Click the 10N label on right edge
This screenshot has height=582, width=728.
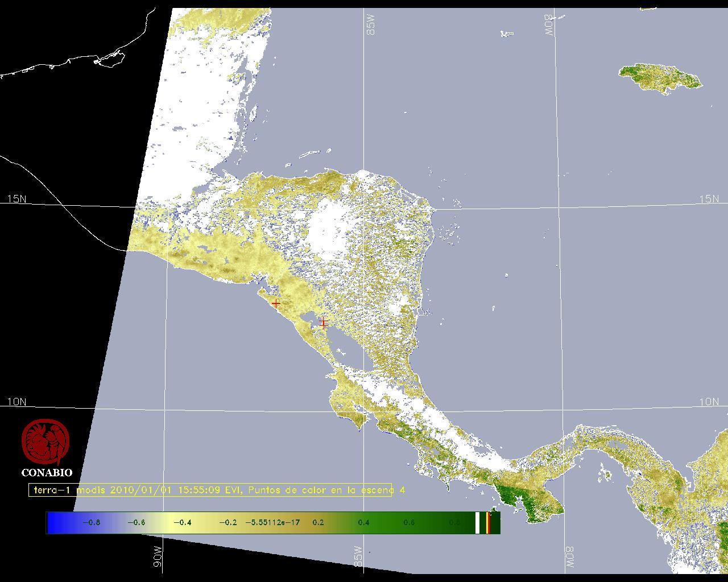(709, 402)
